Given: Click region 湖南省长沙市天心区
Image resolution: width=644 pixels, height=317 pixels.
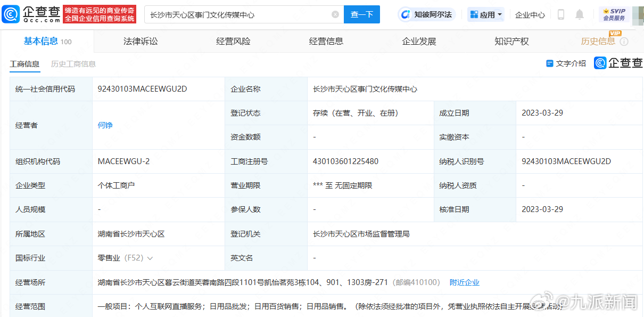Looking at the screenshot, I should (x=131, y=234).
